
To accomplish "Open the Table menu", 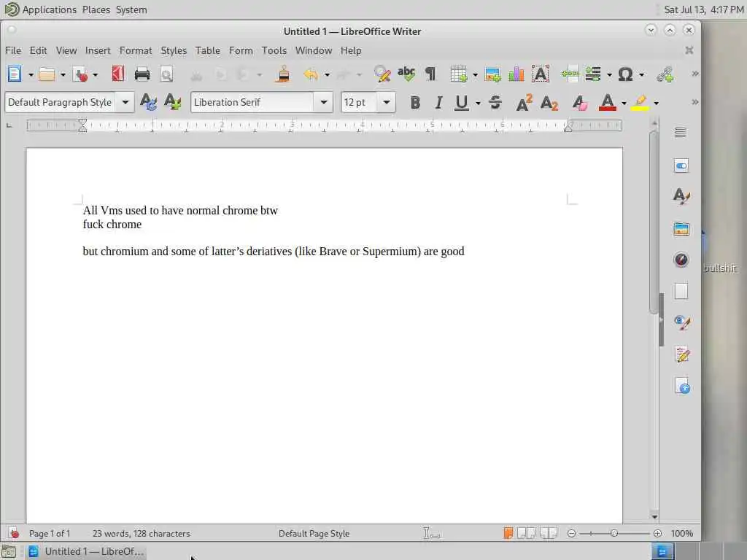I will coord(208,50).
